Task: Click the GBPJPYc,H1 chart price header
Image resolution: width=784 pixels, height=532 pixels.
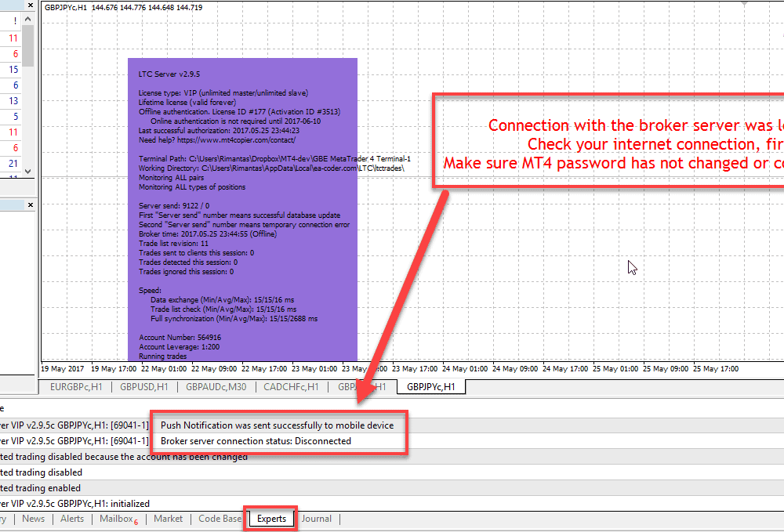Action: (x=124, y=8)
